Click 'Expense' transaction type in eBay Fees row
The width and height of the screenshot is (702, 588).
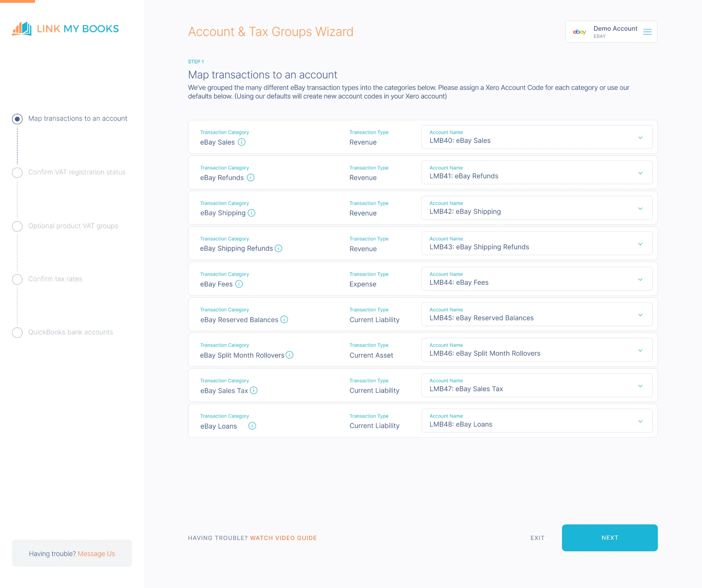363,284
